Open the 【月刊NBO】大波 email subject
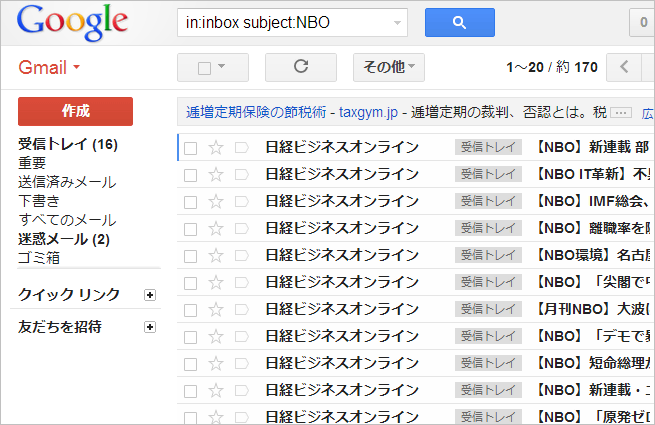 tap(592, 309)
